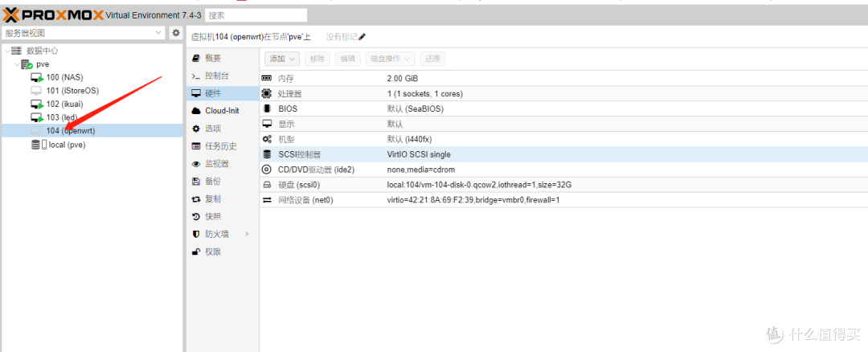Click the 2.00 GiB memory value
The image size is (868, 352).
click(403, 79)
